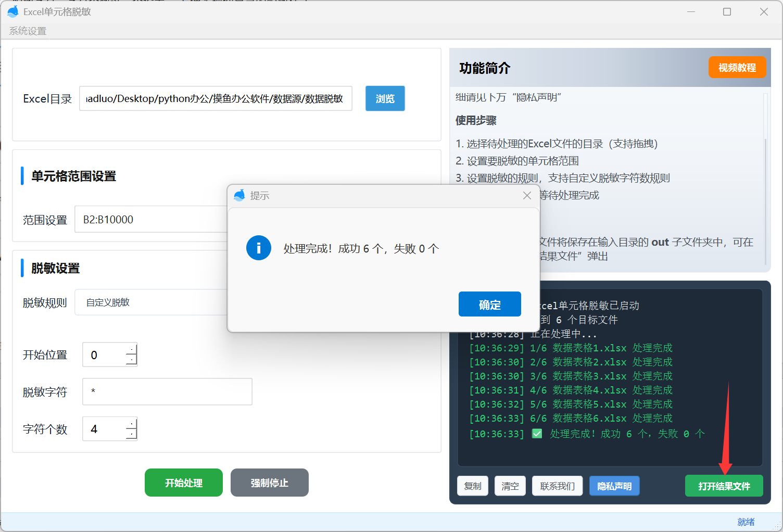Screen dimensions: 783x532
Task: Click 清空 to clear the log
Action: tap(510, 486)
